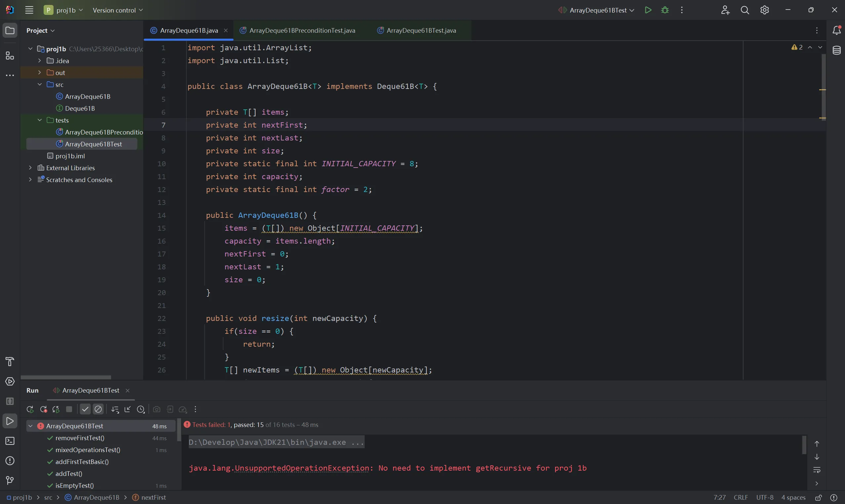
Task: Open CRLF line separator selector
Action: 741,497
